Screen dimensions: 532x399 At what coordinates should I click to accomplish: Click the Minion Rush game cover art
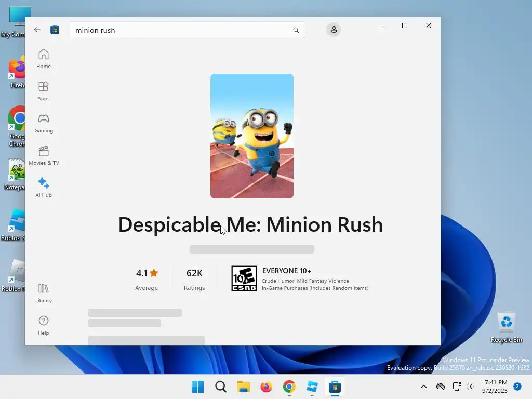point(252,136)
